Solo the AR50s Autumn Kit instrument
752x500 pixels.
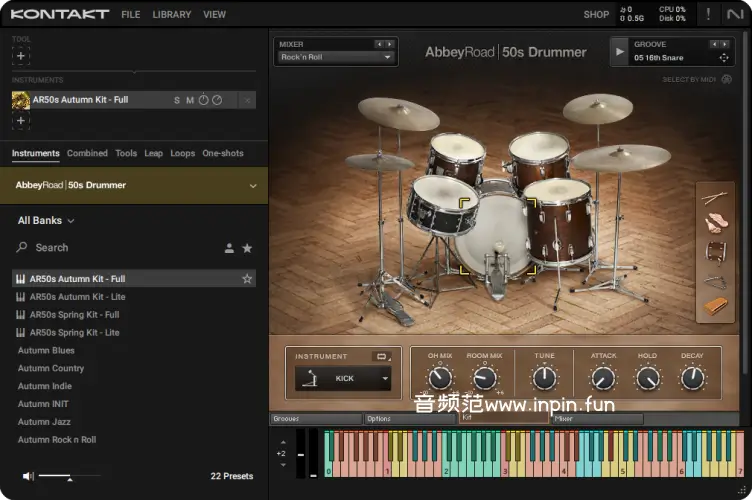(177, 100)
